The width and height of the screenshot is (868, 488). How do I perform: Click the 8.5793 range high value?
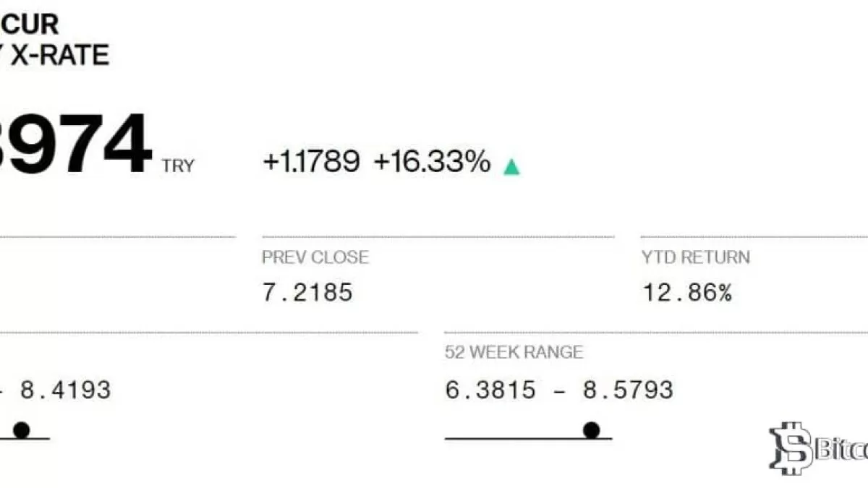(628, 390)
